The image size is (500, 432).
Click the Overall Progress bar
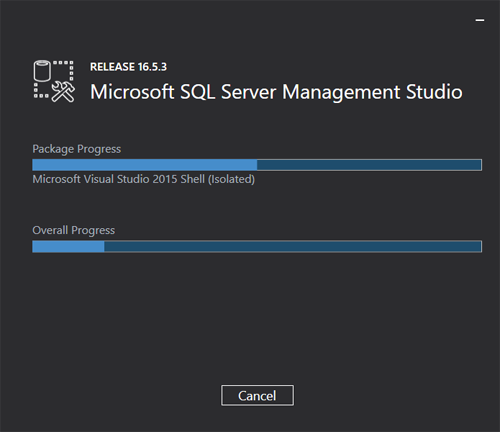[x=257, y=247]
